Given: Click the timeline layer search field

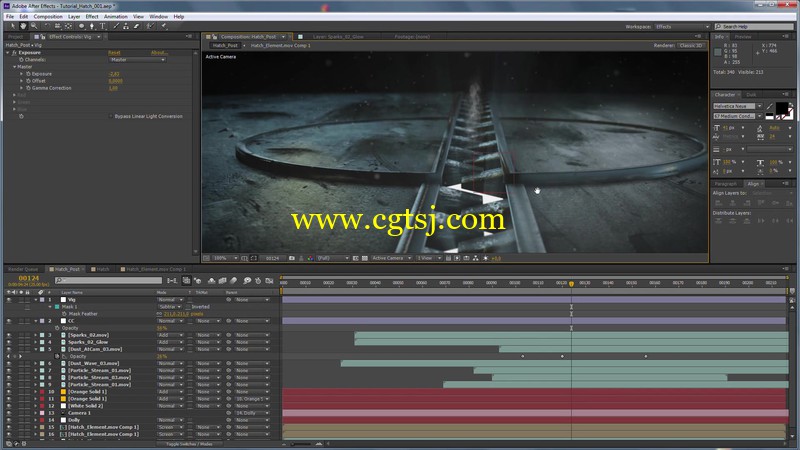Looking at the screenshot, I should (109, 280).
